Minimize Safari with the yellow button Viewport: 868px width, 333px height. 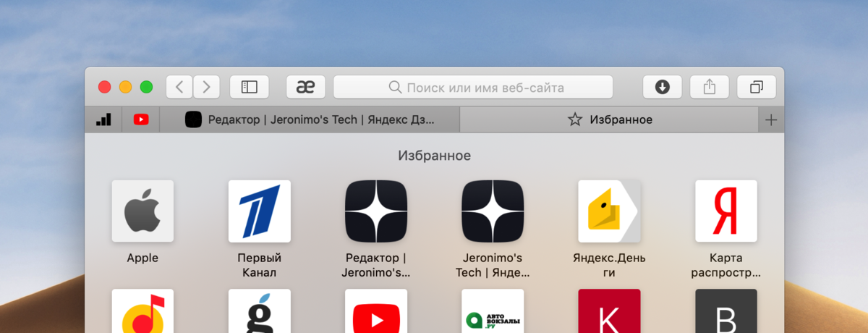pyautogui.click(x=126, y=87)
